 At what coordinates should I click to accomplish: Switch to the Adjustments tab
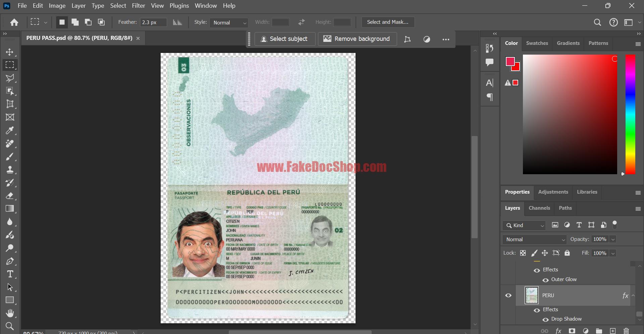point(553,192)
